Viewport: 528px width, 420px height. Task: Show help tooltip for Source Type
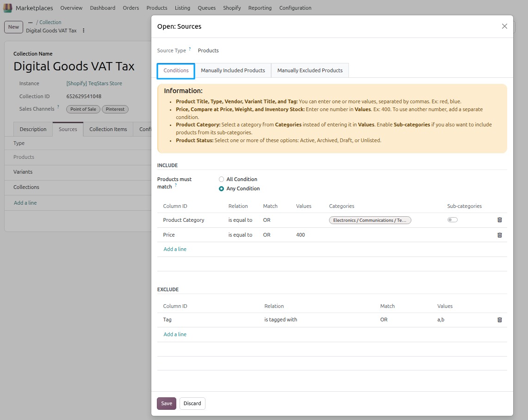pyautogui.click(x=190, y=49)
